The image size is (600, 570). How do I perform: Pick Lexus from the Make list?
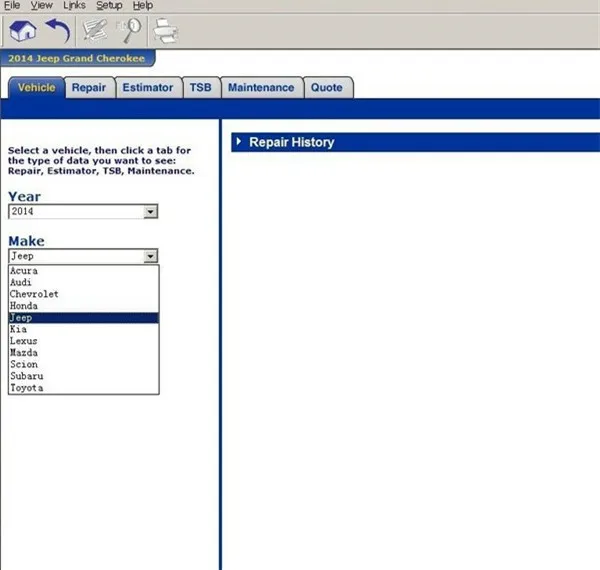83,341
